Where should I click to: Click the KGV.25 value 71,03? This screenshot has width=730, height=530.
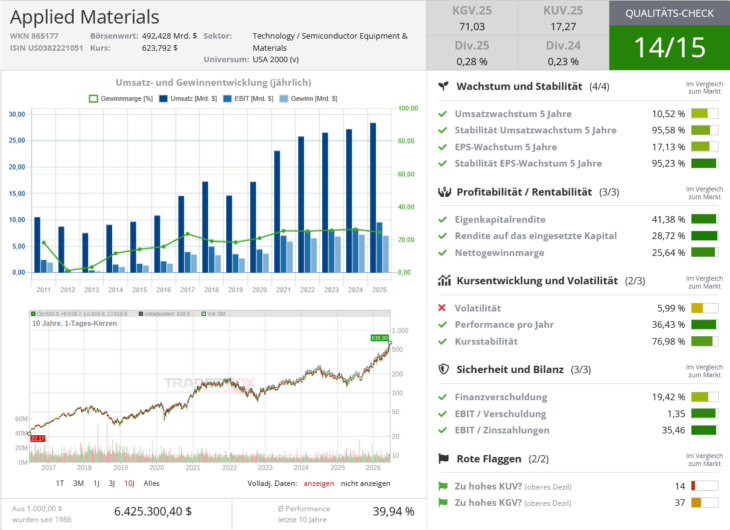[472, 27]
